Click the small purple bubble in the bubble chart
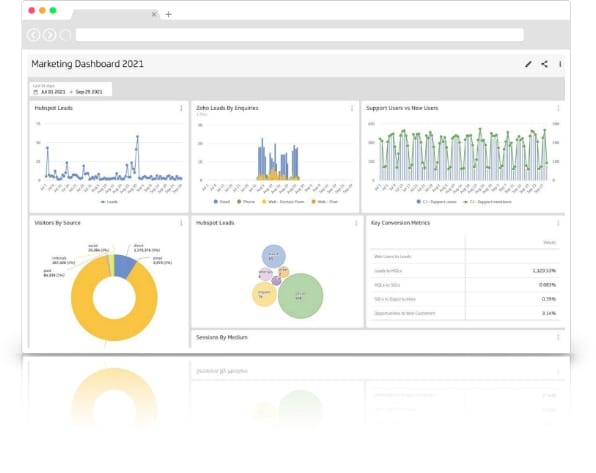This screenshot has height=473, width=596. pos(276,281)
